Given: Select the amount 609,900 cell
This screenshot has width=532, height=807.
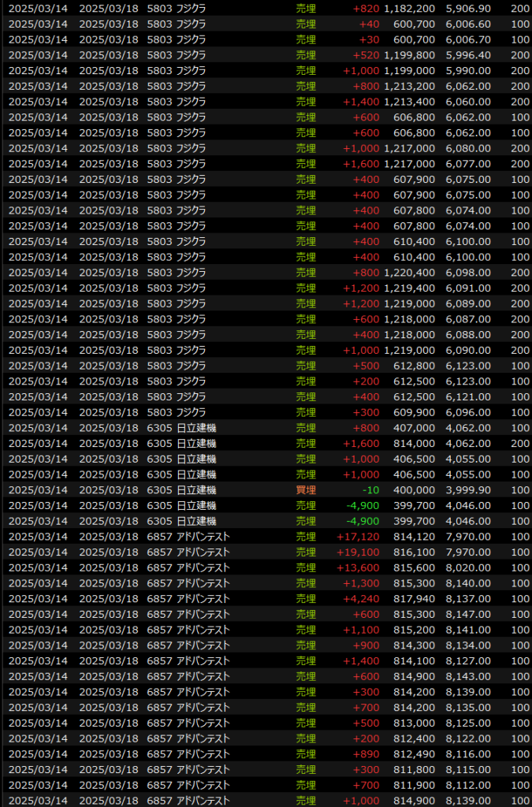Looking at the screenshot, I should click(x=414, y=412).
